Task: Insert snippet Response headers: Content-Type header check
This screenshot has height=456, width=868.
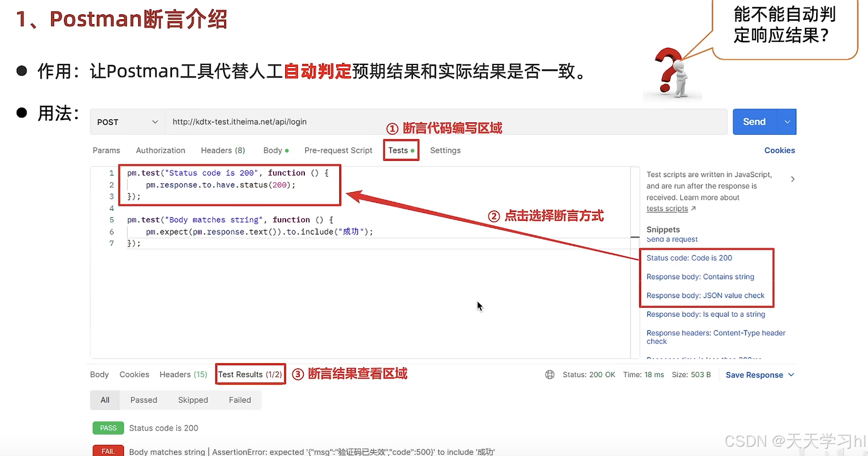Action: pyautogui.click(x=716, y=337)
